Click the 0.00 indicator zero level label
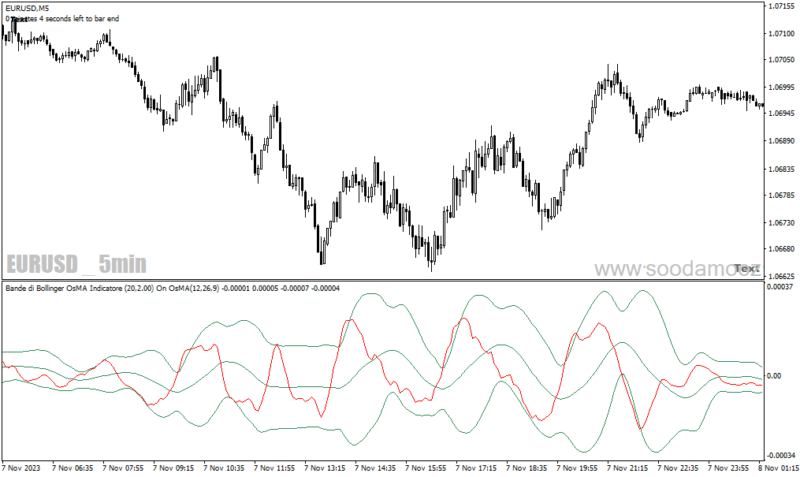The height and width of the screenshot is (477, 800). click(774, 376)
